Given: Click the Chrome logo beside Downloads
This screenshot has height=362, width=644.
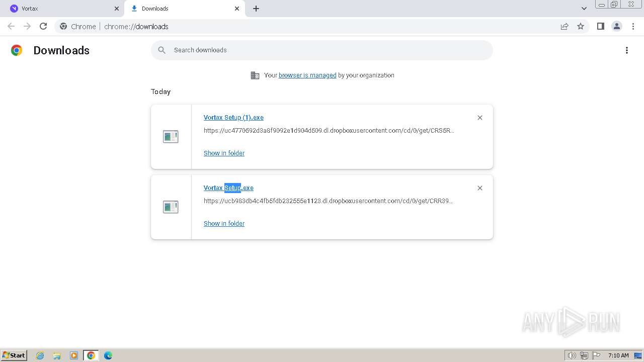Looking at the screenshot, I should [x=17, y=50].
